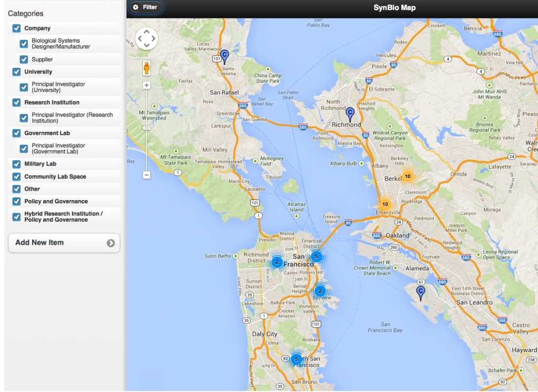Uncheck the Supplier subcategory checkbox
The image size is (538, 392).
24,59
